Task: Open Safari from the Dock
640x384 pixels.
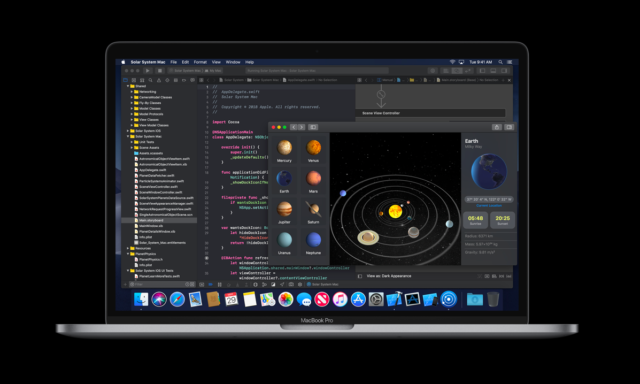Action: point(177,300)
